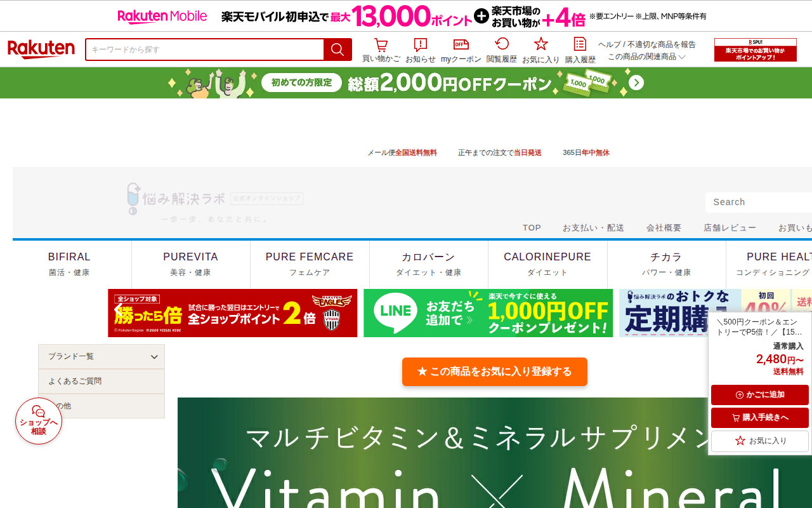Open the PUREVITA category tab
812x508 pixels.
pos(190,264)
